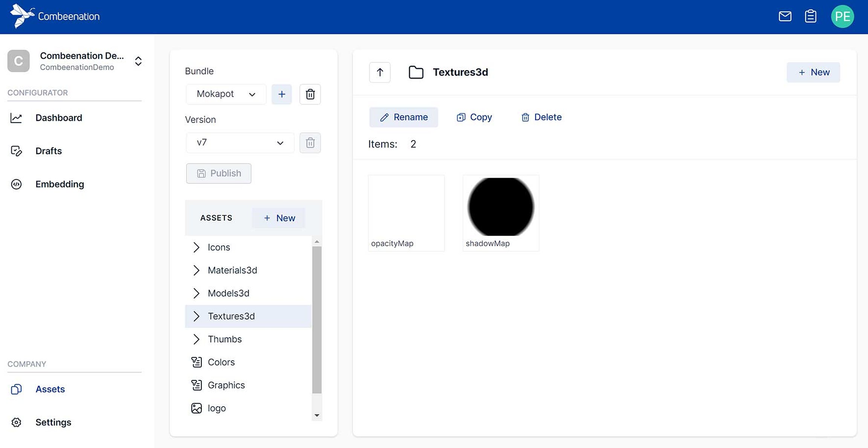Delete version v7 using the trash icon
The width and height of the screenshot is (868, 448).
coord(310,143)
